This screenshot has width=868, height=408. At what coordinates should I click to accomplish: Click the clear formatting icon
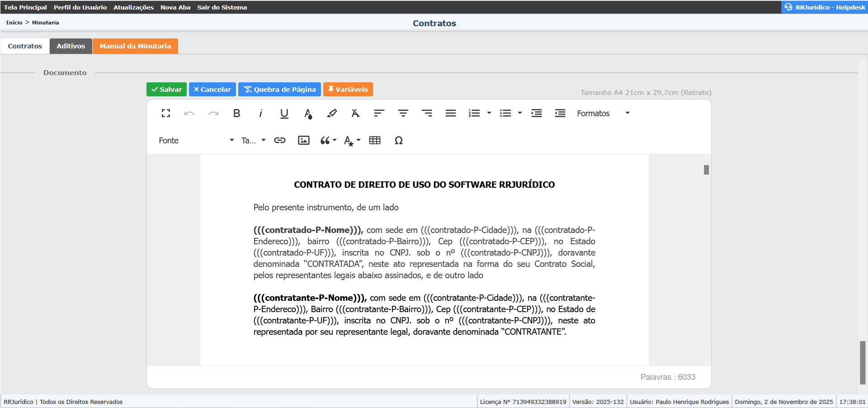click(x=355, y=114)
